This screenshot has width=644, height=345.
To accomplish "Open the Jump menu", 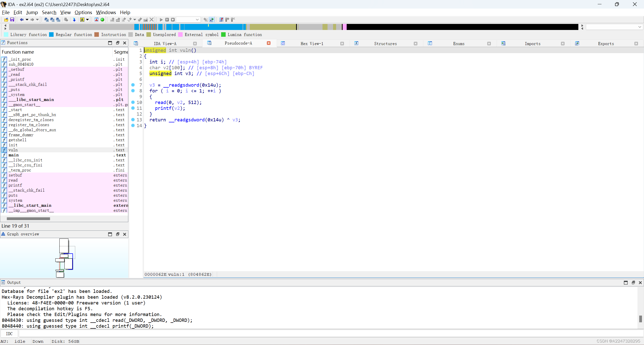I will 32,12.
